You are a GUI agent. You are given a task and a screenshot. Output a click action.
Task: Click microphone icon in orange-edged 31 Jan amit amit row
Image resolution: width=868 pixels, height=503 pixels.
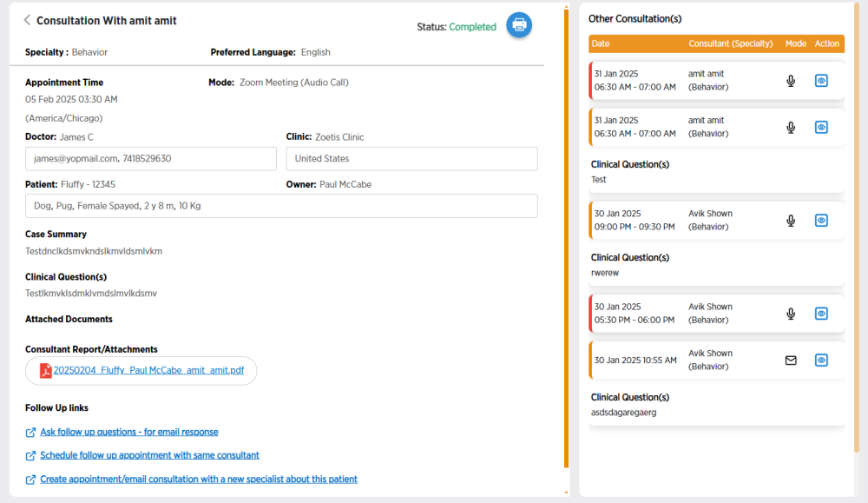tap(791, 128)
